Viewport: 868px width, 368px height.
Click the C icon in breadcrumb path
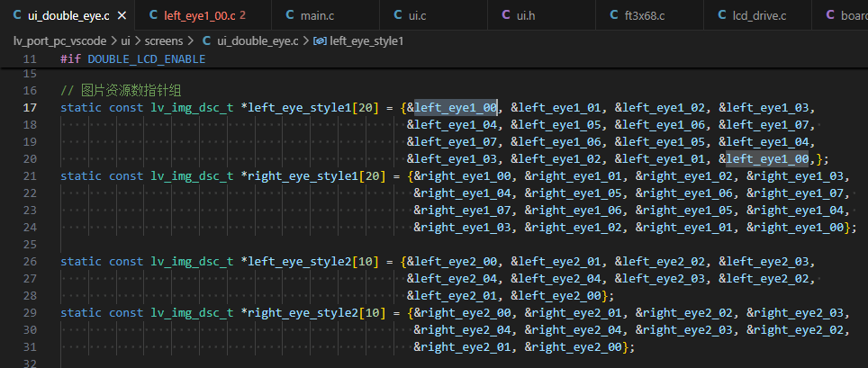(x=206, y=41)
